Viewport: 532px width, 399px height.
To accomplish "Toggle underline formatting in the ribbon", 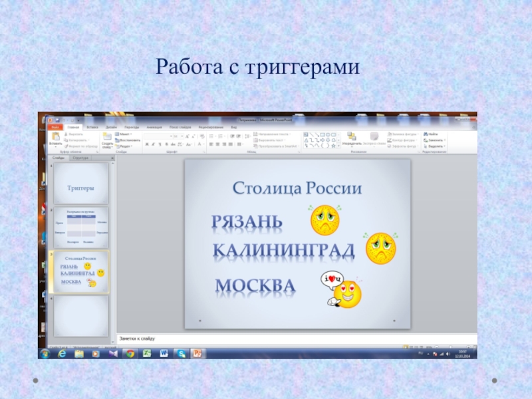I will coord(158,144).
